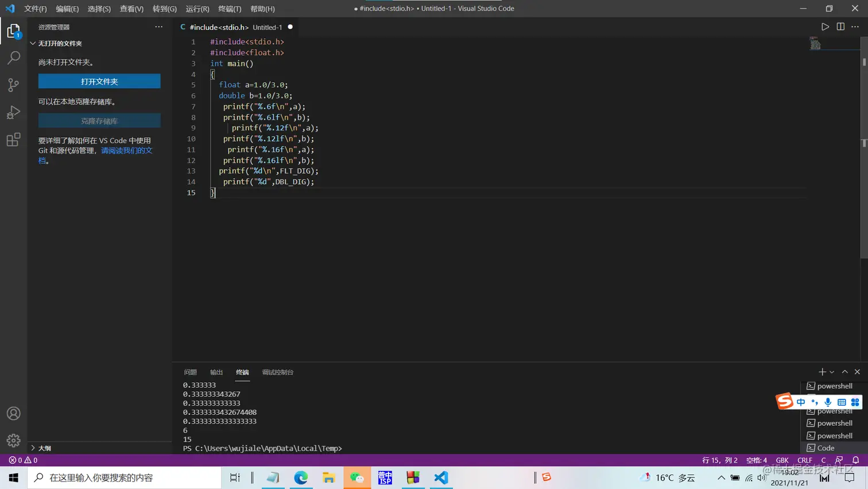Image resolution: width=868 pixels, height=489 pixels.
Task: Create a new terminal with plus icon
Action: click(822, 372)
